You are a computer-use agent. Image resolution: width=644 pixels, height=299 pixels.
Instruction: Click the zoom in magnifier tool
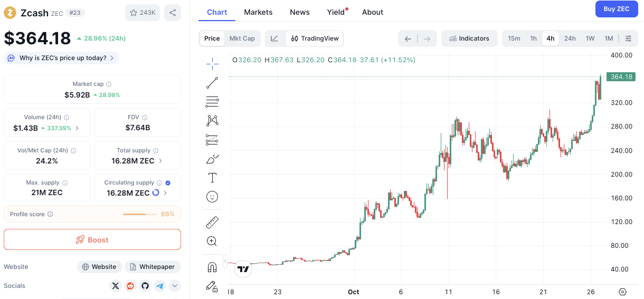point(212,241)
